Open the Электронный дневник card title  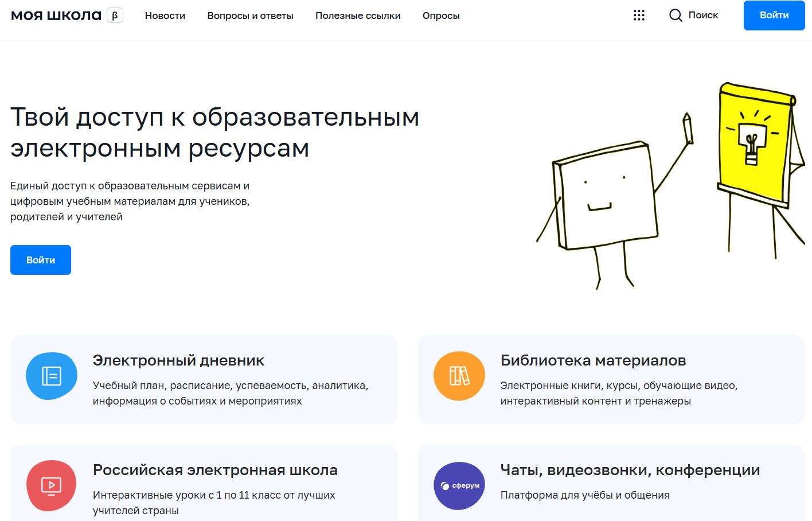click(178, 360)
